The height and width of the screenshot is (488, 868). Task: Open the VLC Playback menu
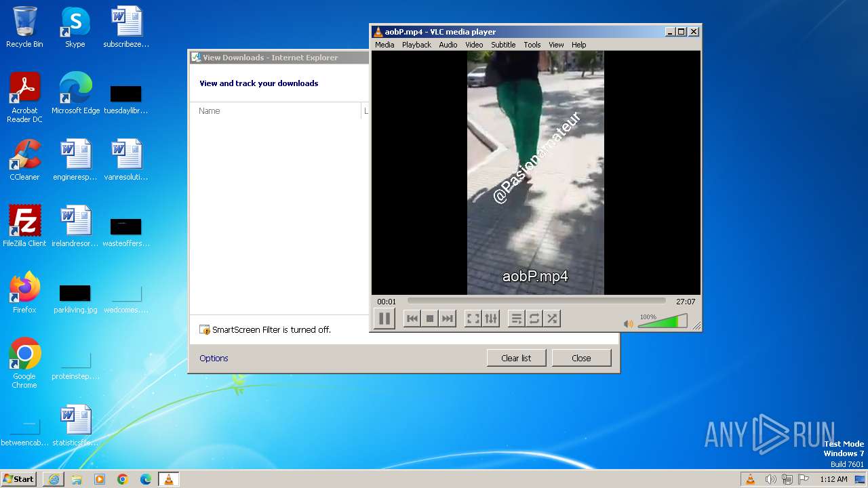point(416,45)
